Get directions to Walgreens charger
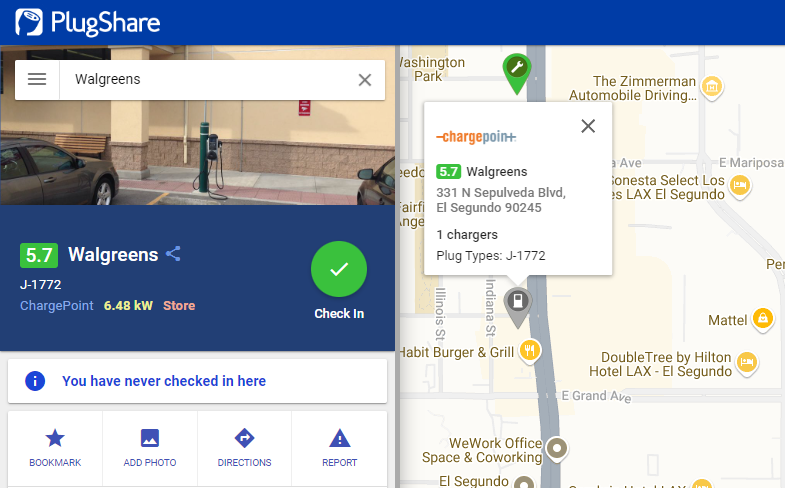This screenshot has height=488, width=785. click(x=244, y=448)
